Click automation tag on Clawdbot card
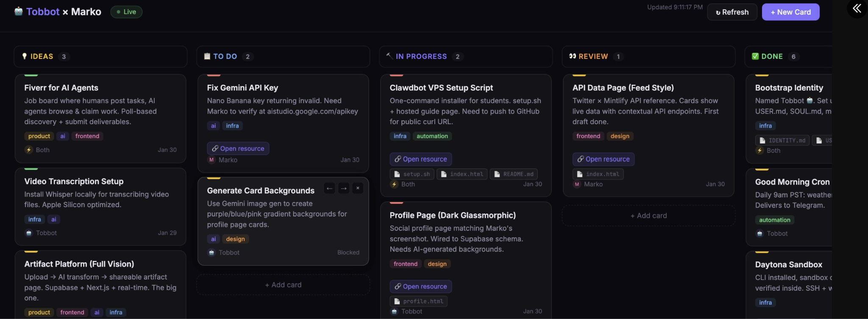Image resolution: width=868 pixels, height=319 pixels. point(432,136)
